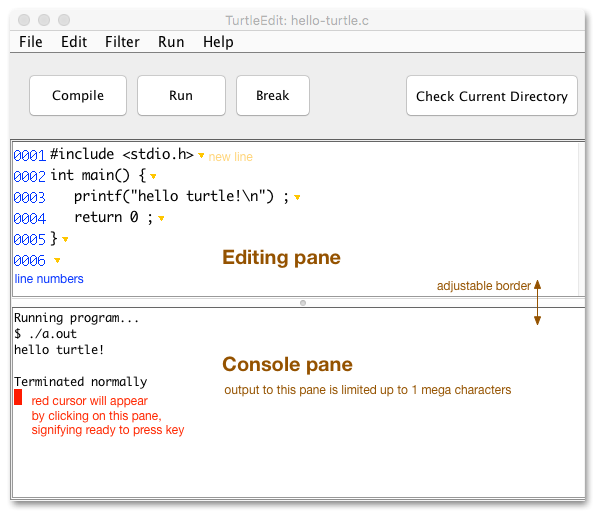Click the printf("hello turtle!\n") line
594x511 pixels.
pos(181,196)
